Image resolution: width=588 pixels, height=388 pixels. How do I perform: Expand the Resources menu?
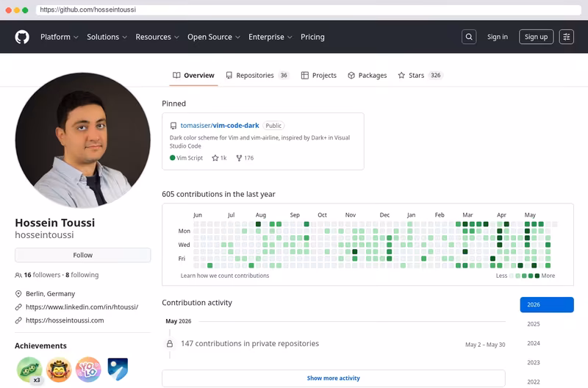tap(157, 37)
